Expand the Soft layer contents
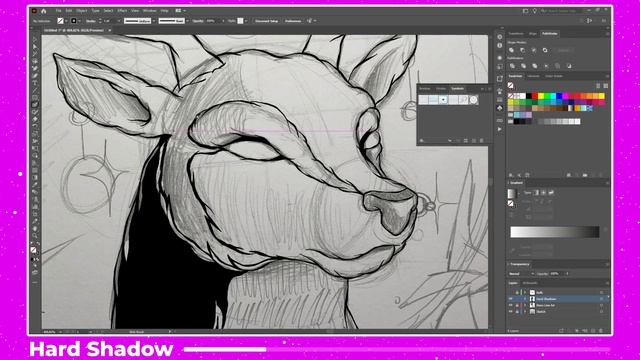Image resolution: width=640 pixels, height=360 pixels. pos(525,292)
